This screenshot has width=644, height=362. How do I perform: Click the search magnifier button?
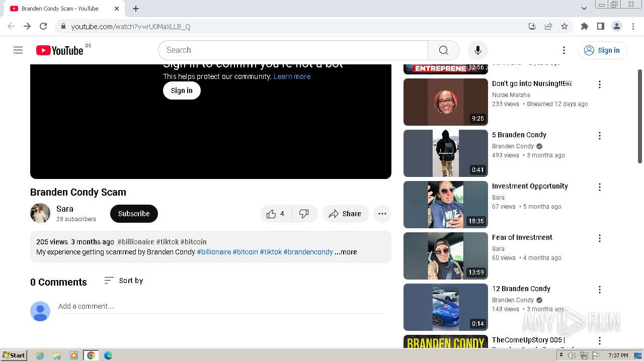tap(443, 50)
